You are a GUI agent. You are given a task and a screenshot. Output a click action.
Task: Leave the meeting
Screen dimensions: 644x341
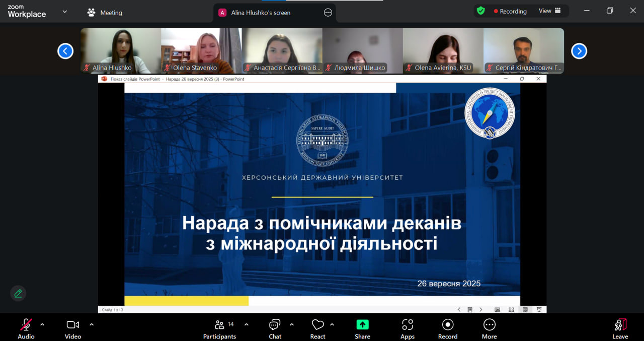coord(620,328)
